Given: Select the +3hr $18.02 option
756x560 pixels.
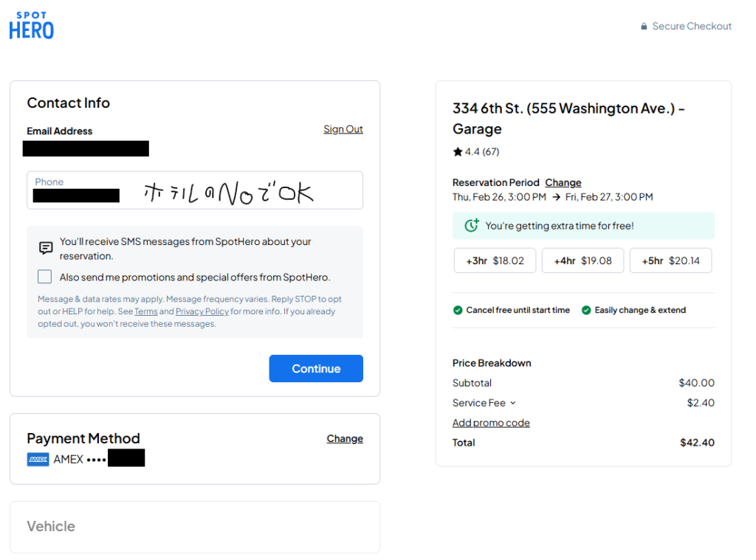Looking at the screenshot, I should pos(495,260).
